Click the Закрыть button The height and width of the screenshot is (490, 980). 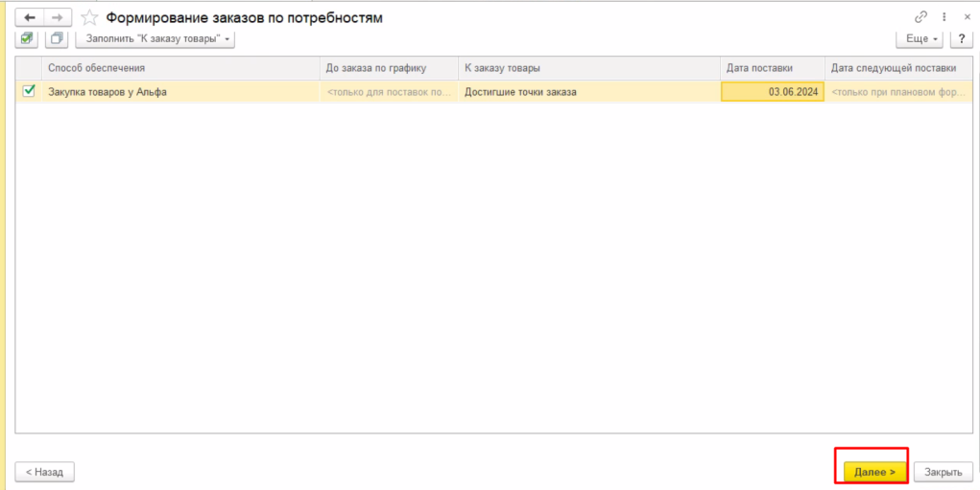pyautogui.click(x=943, y=472)
